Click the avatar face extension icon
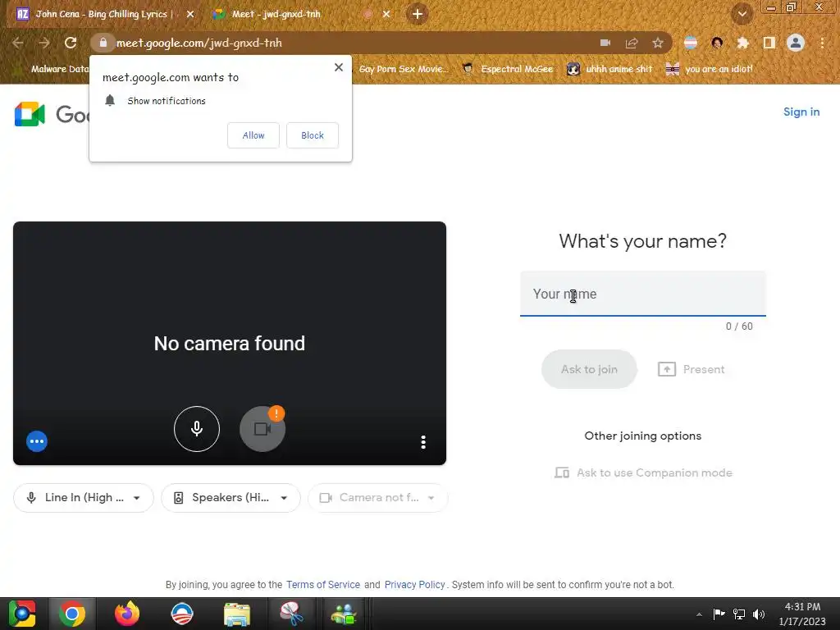 coord(717,43)
